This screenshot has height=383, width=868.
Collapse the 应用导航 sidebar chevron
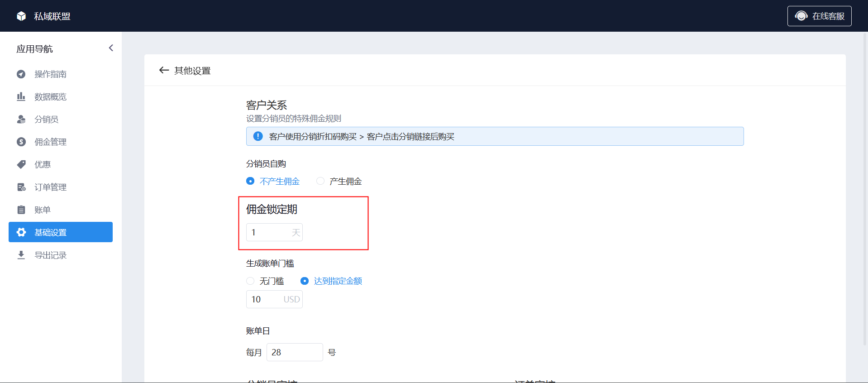point(111,48)
